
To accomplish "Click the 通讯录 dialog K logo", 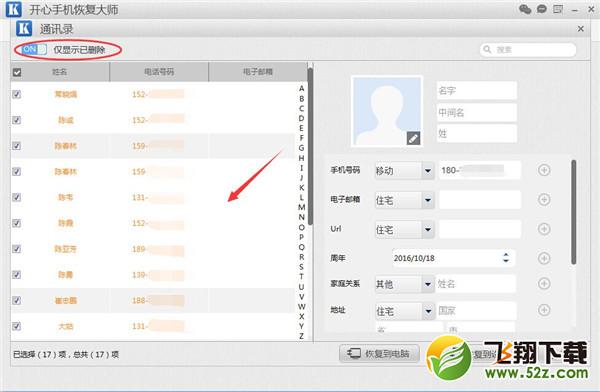I will (x=24, y=28).
